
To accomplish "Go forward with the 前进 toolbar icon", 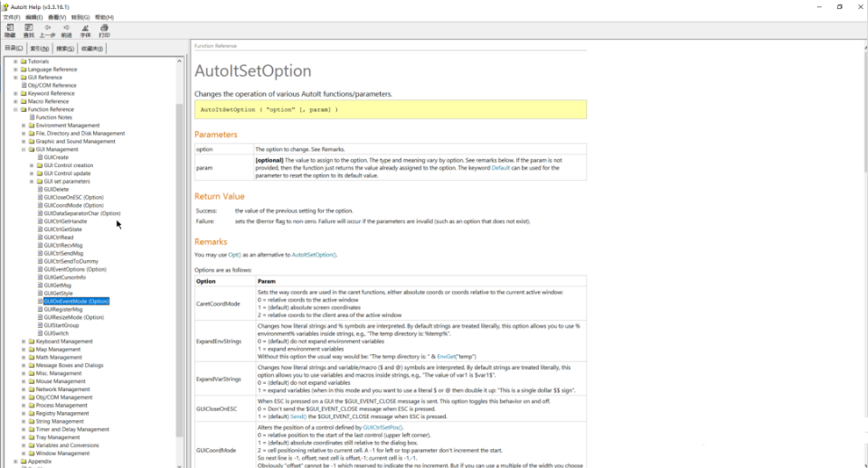I will tap(66, 31).
